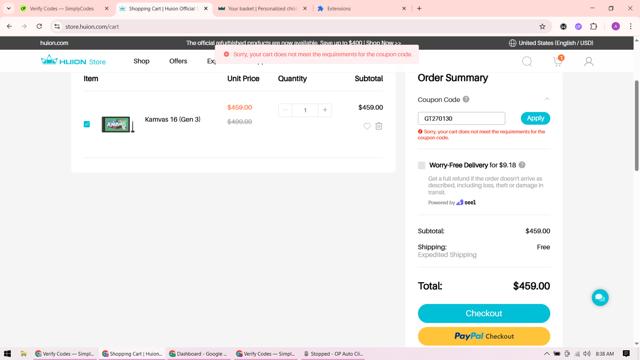Open the search icon in store header

pos(527,61)
